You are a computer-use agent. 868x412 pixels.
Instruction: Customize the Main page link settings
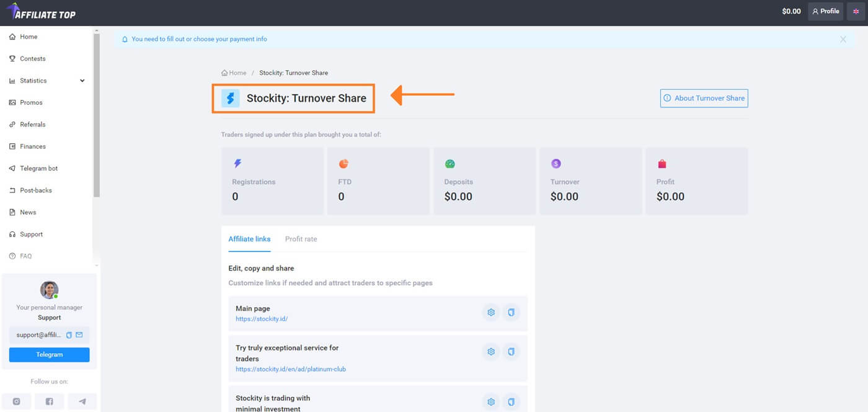pos(491,312)
